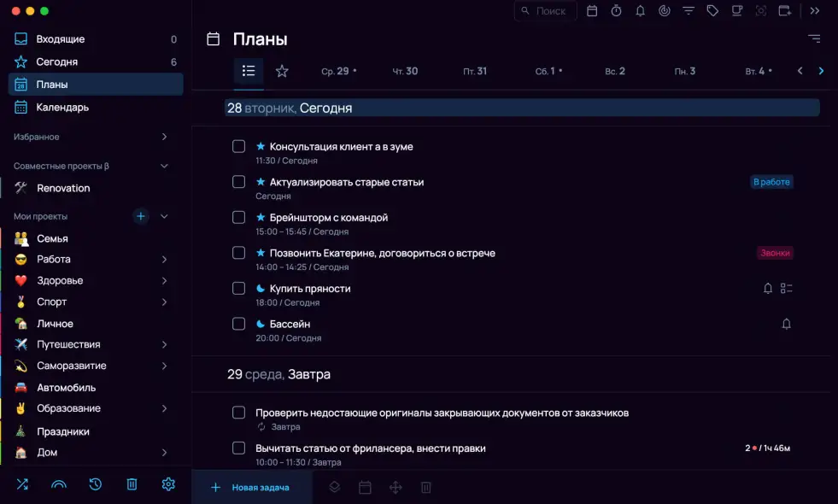Open the Pomodoro timer icon
The width and height of the screenshot is (838, 504).
pos(617,11)
